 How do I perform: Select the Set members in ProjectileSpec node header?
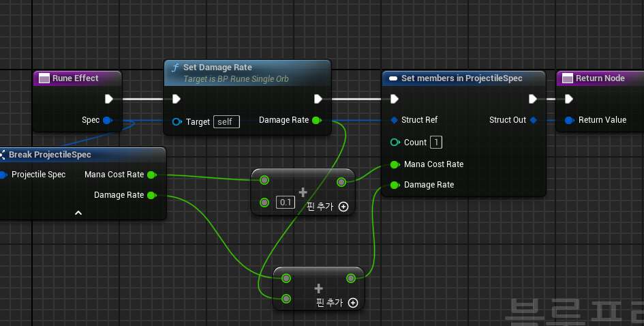point(463,78)
